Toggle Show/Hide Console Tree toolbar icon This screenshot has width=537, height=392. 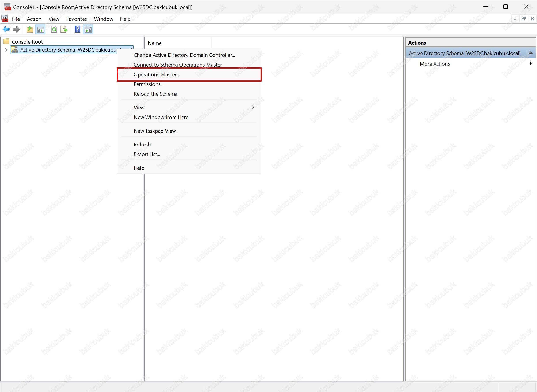click(40, 29)
